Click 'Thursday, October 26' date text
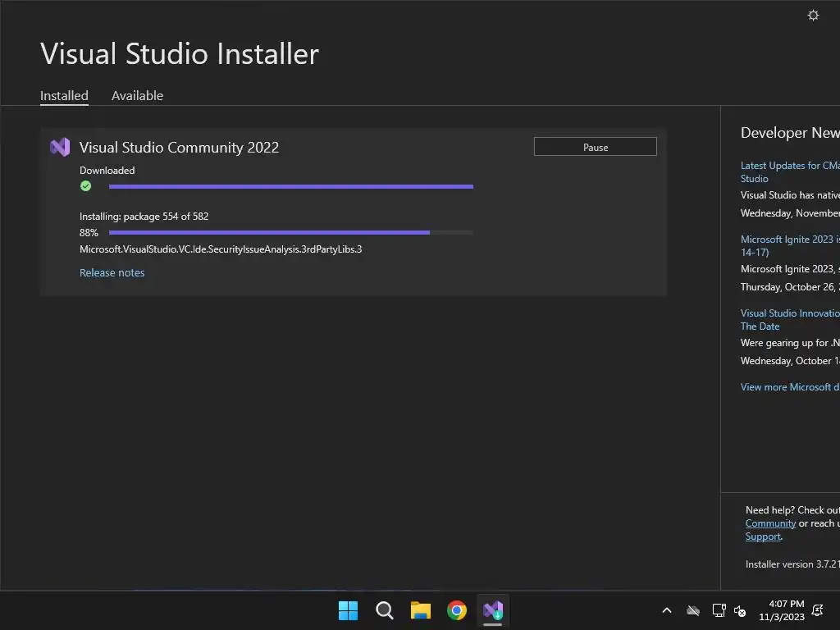Viewport: 840px width, 630px height. point(790,287)
